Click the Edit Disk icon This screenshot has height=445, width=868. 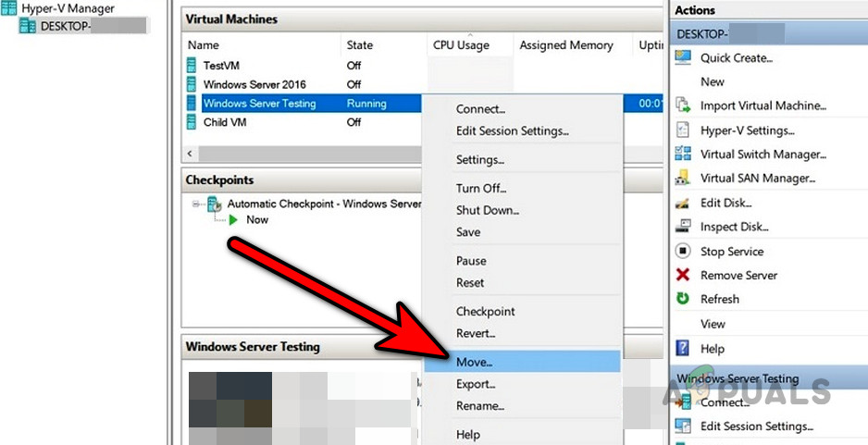point(683,204)
